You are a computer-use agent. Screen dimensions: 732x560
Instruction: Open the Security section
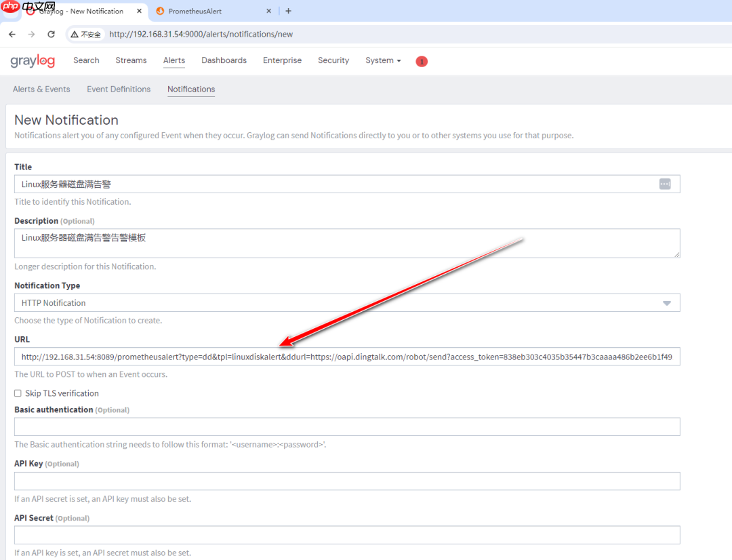point(333,60)
